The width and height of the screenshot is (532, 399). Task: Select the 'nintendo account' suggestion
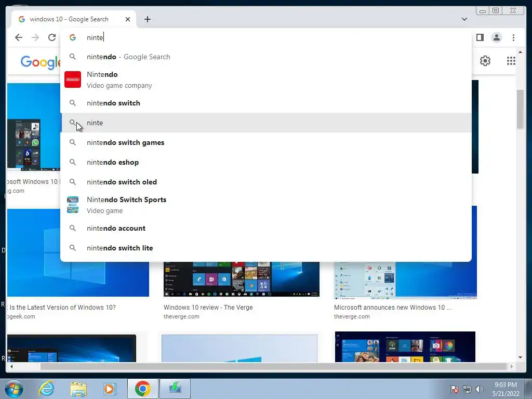[266, 229]
